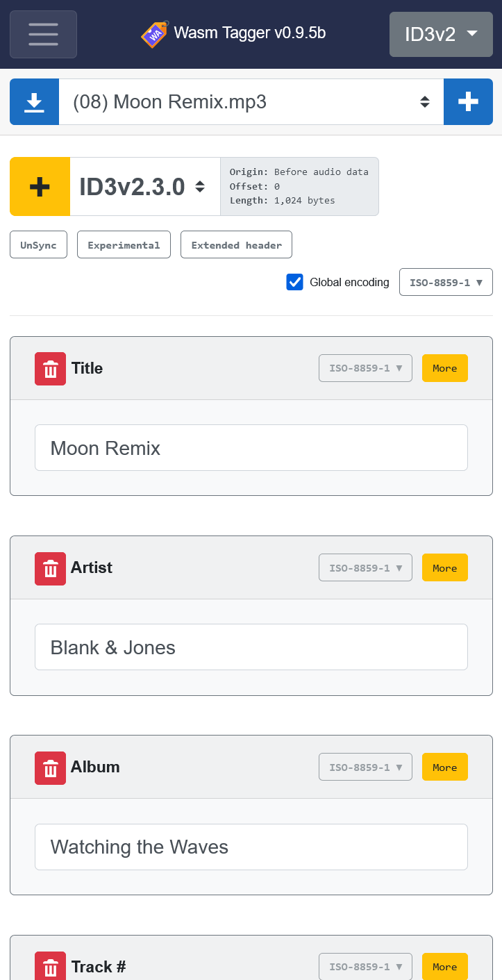Click More on the Album frame
The height and width of the screenshot is (980, 502).
pyautogui.click(x=445, y=767)
